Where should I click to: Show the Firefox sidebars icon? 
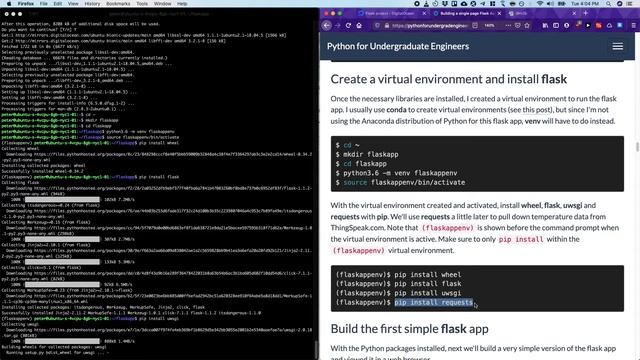click(556, 25)
